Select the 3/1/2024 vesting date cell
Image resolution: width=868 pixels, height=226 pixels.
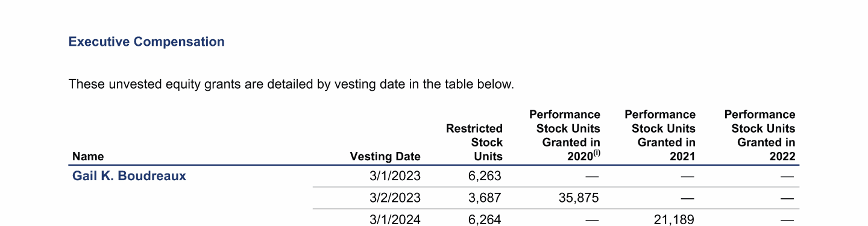coord(395,219)
